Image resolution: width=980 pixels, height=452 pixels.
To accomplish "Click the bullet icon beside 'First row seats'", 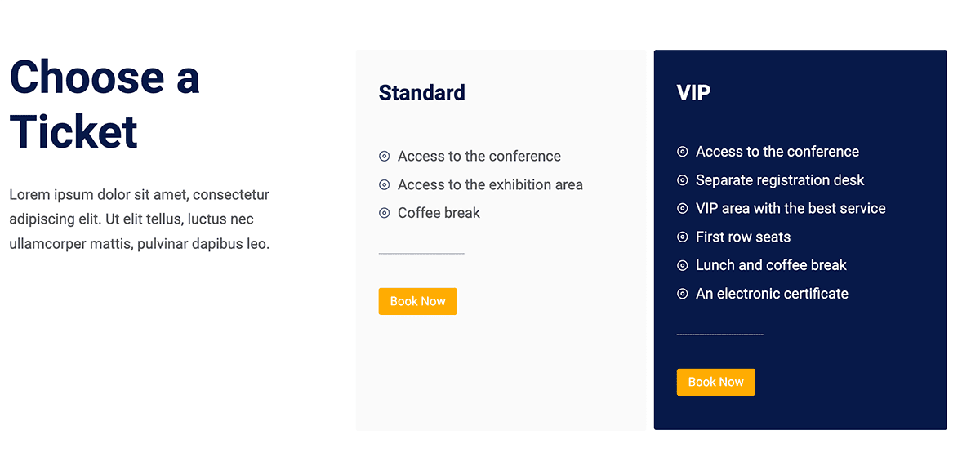I will point(683,237).
